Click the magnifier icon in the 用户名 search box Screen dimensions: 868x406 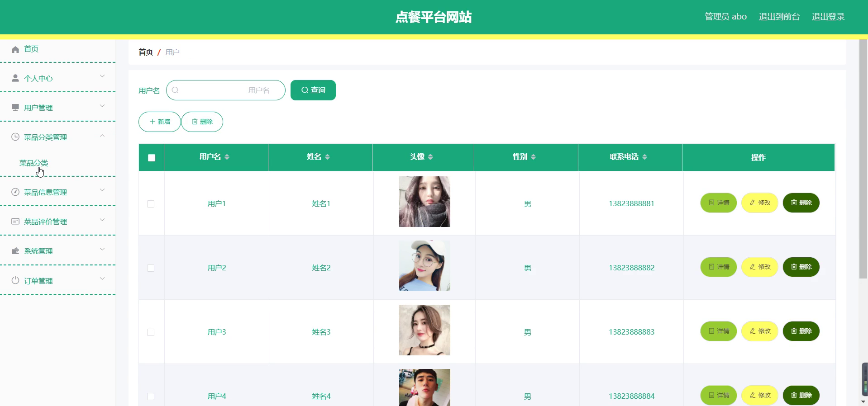175,90
